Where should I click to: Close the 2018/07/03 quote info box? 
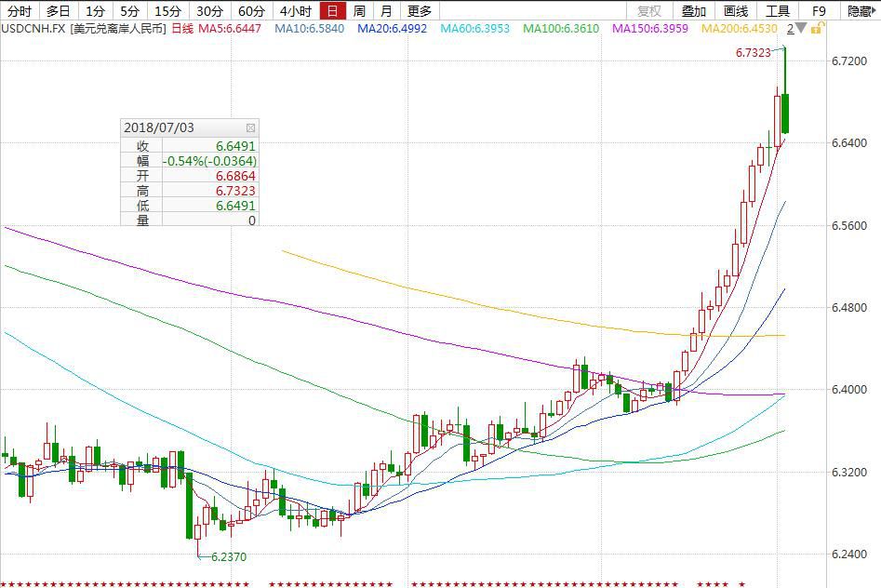[x=250, y=128]
